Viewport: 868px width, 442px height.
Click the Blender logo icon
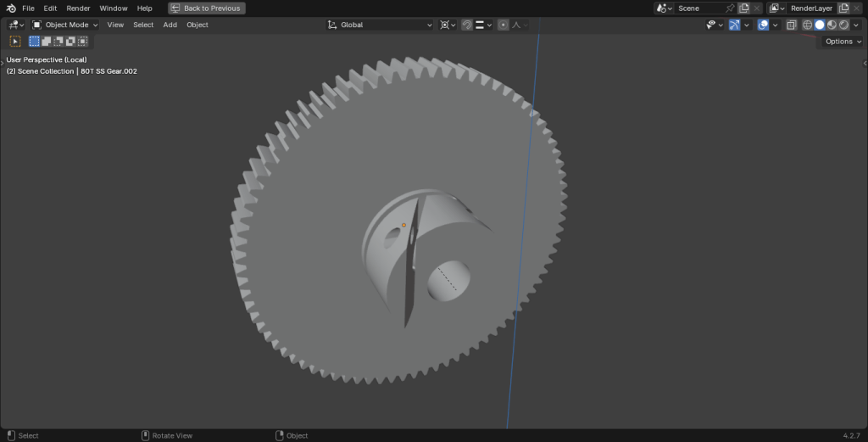[x=11, y=8]
